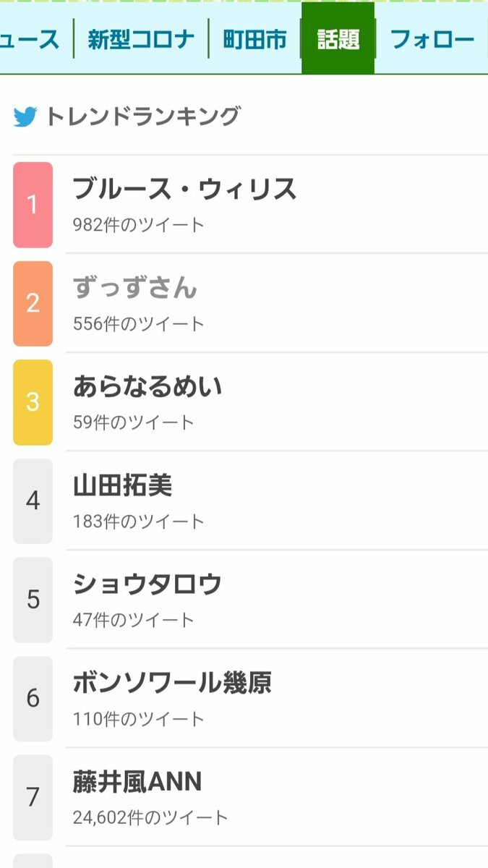Switch to the 新型コロナ tab
488x868 pixels.
pyautogui.click(x=141, y=39)
